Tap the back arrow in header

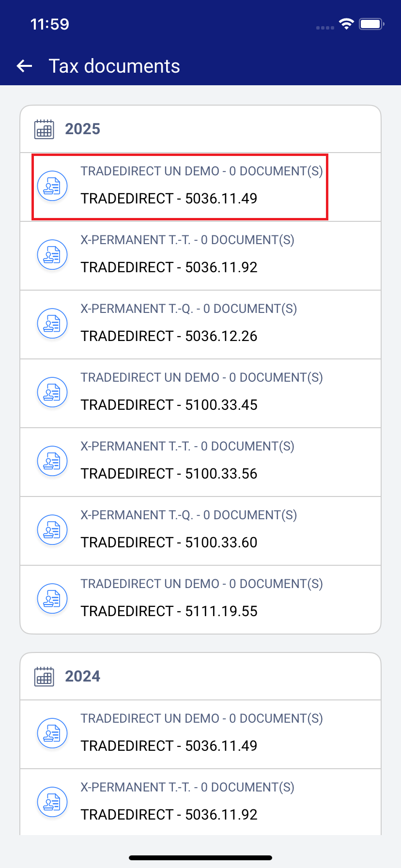(x=24, y=66)
